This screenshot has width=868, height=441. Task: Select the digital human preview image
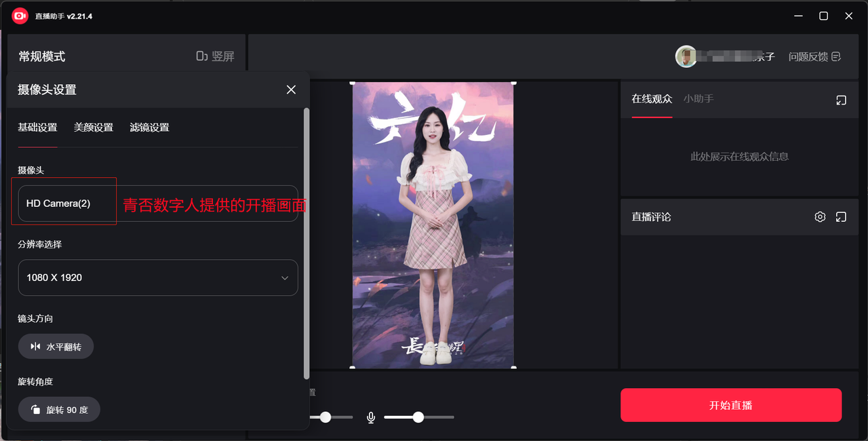coord(433,225)
